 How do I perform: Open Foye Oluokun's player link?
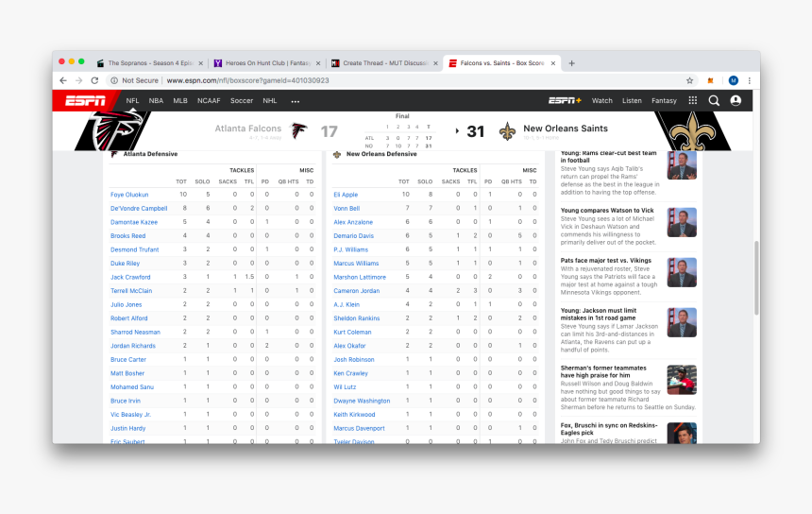(129, 195)
